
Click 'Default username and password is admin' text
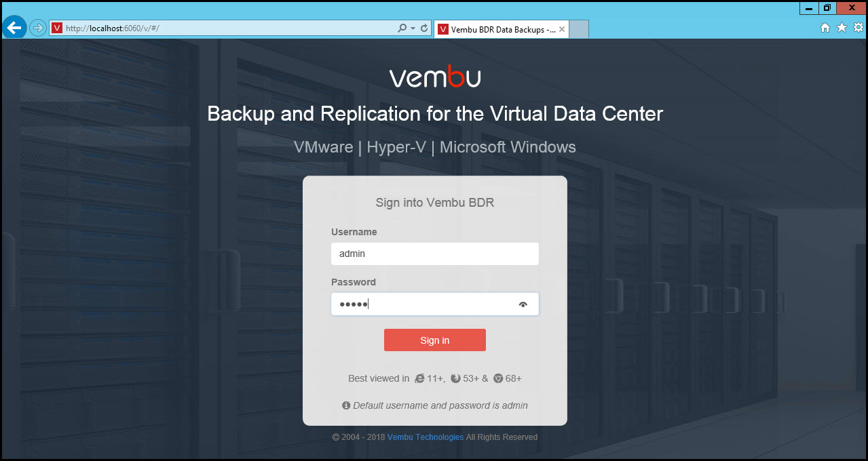(x=440, y=405)
